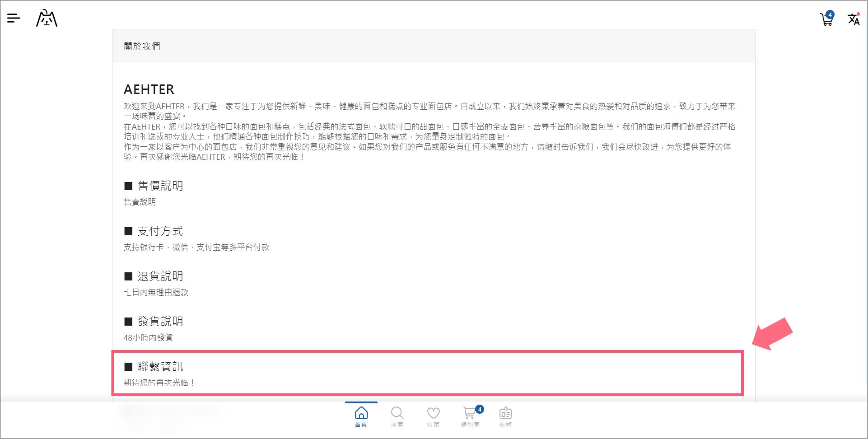Open 帳號 account badge icon
Screen dimensions: 868x439
pyautogui.click(x=505, y=416)
